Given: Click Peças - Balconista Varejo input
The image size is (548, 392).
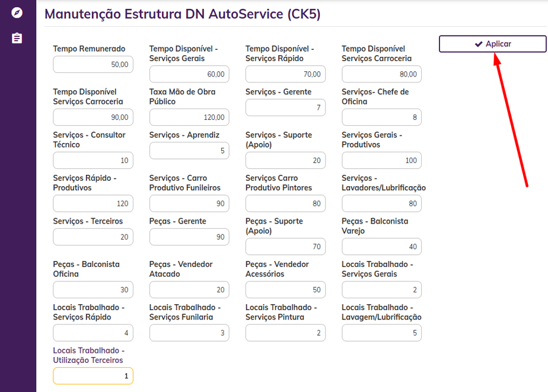Looking at the screenshot, I should pos(381,247).
